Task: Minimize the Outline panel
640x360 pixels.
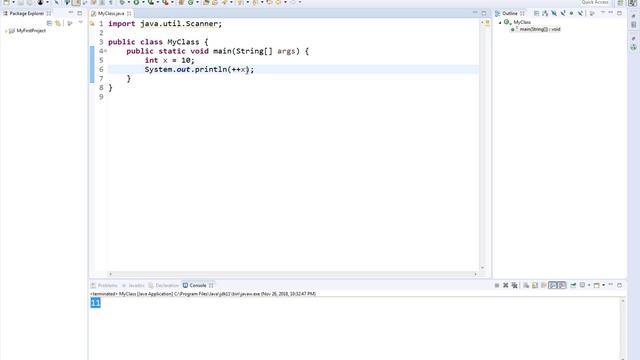Action: pyautogui.click(x=611, y=13)
